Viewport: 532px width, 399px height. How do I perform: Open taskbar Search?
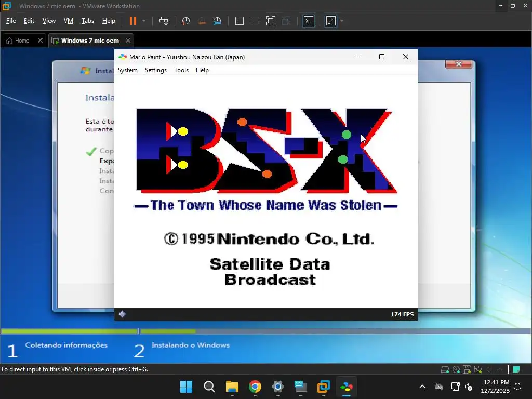tap(209, 387)
